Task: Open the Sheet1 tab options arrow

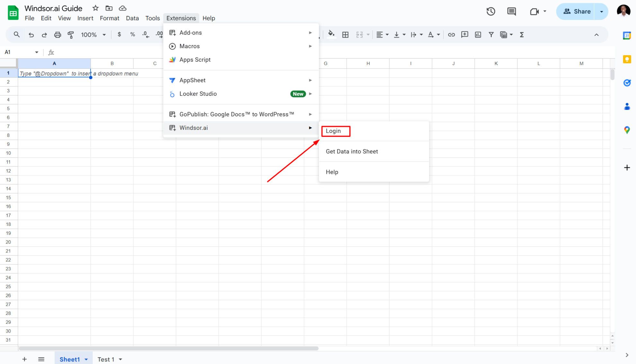Action: [x=86, y=360]
